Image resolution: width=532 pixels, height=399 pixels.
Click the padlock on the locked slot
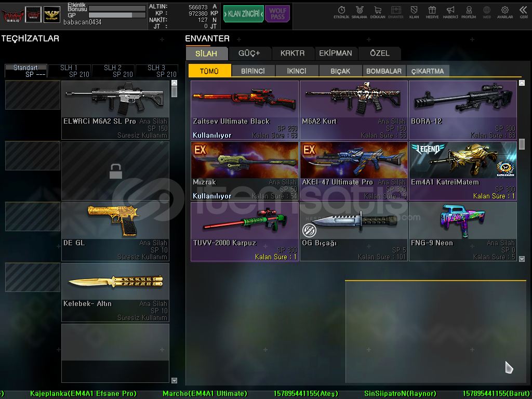pos(116,171)
